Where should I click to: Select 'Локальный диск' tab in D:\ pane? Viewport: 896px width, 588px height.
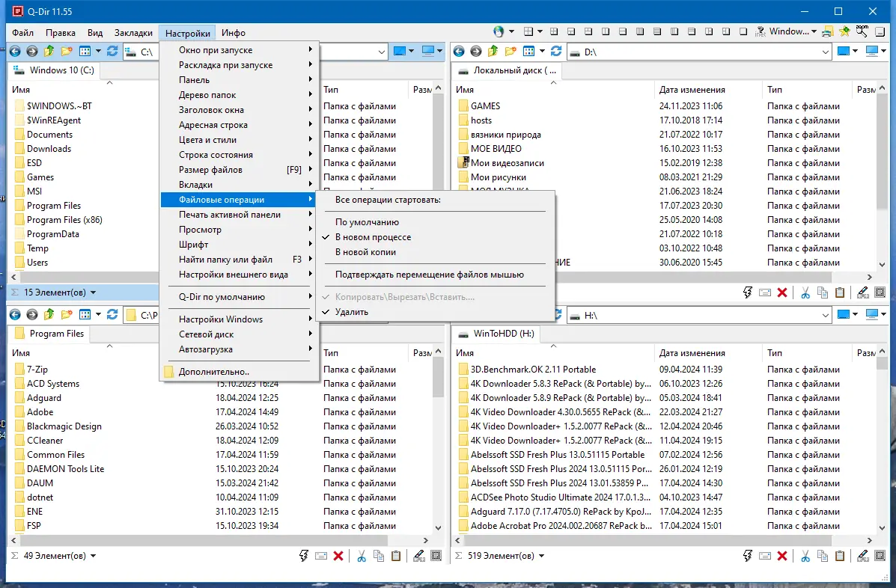point(508,70)
